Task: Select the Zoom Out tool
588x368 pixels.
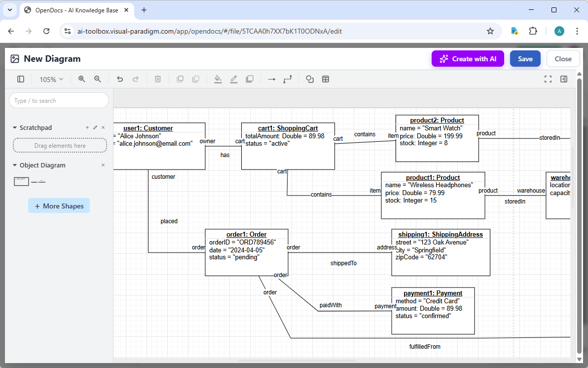Action: click(97, 79)
